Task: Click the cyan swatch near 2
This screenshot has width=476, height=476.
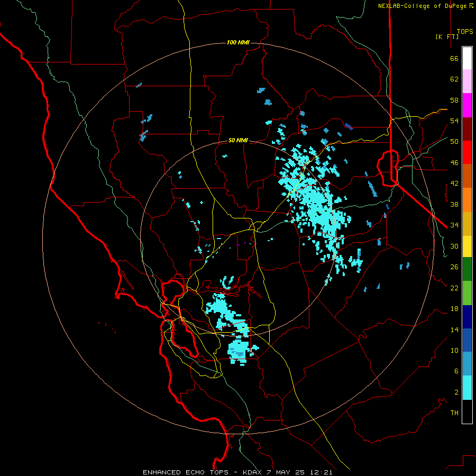Action: (x=467, y=388)
